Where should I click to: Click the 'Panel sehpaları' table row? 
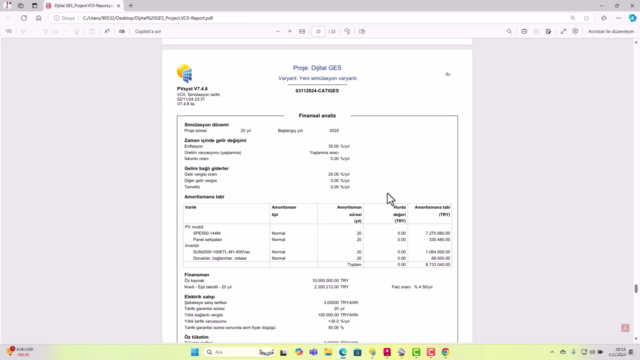(x=318, y=240)
